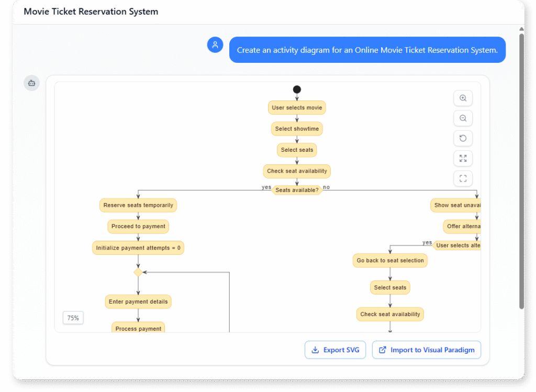Reset the diagram view rotation
The image size is (536, 392).
463,138
